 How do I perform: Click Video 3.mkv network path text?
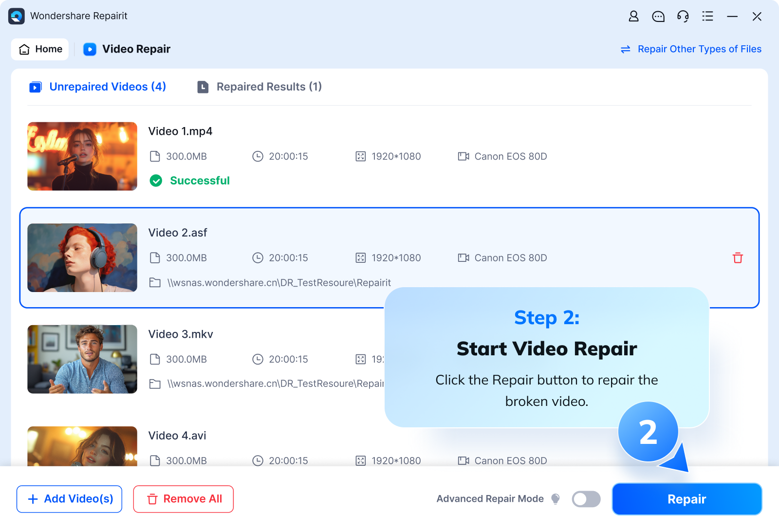pos(276,384)
